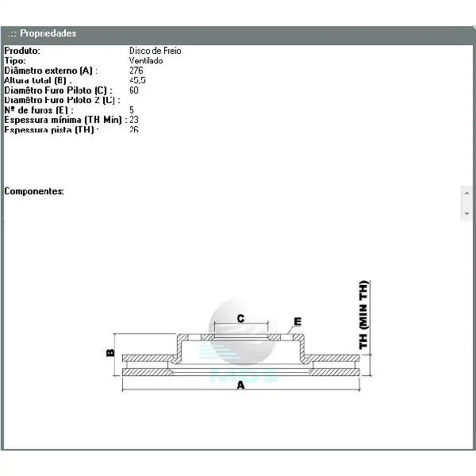Click the number of holes value 5

click(x=131, y=110)
